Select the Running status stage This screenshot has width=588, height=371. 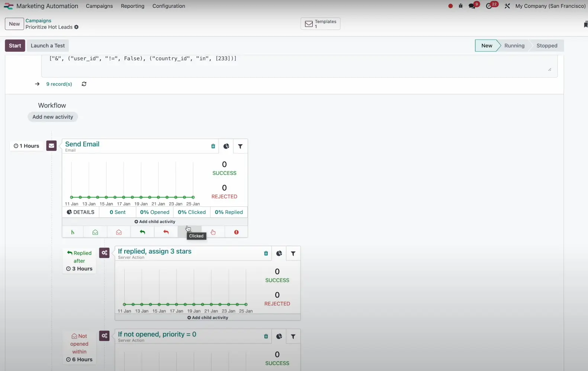pos(514,46)
